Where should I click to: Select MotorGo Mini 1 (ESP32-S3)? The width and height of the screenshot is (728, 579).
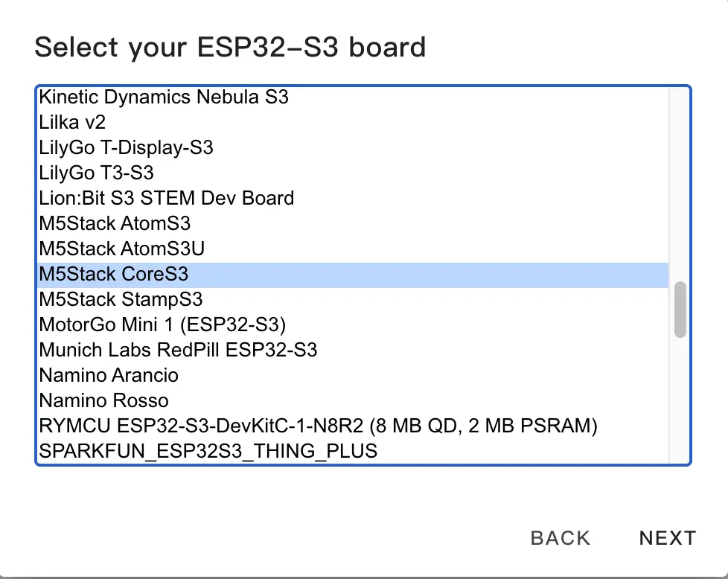coord(162,324)
